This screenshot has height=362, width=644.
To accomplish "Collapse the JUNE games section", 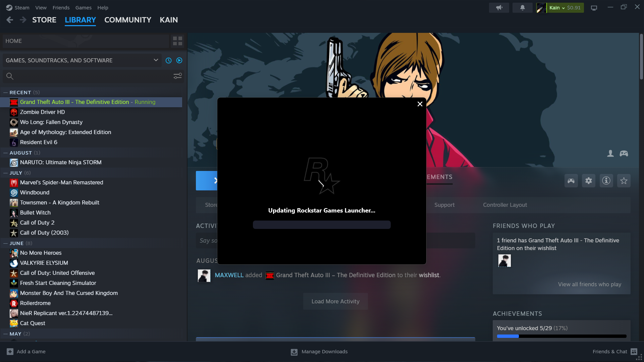I will (5, 243).
